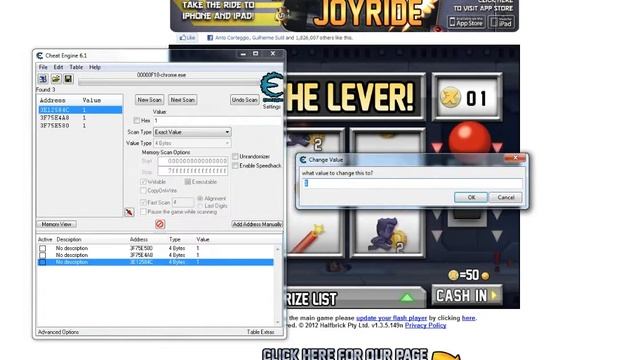The width and height of the screenshot is (640, 360).
Task: Select found address 3F75E580
Action: [80, 126]
